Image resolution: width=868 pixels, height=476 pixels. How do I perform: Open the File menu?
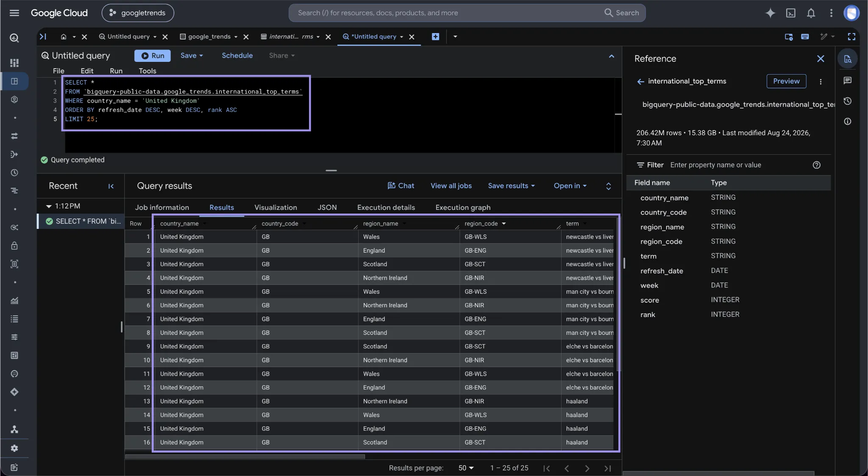(58, 71)
